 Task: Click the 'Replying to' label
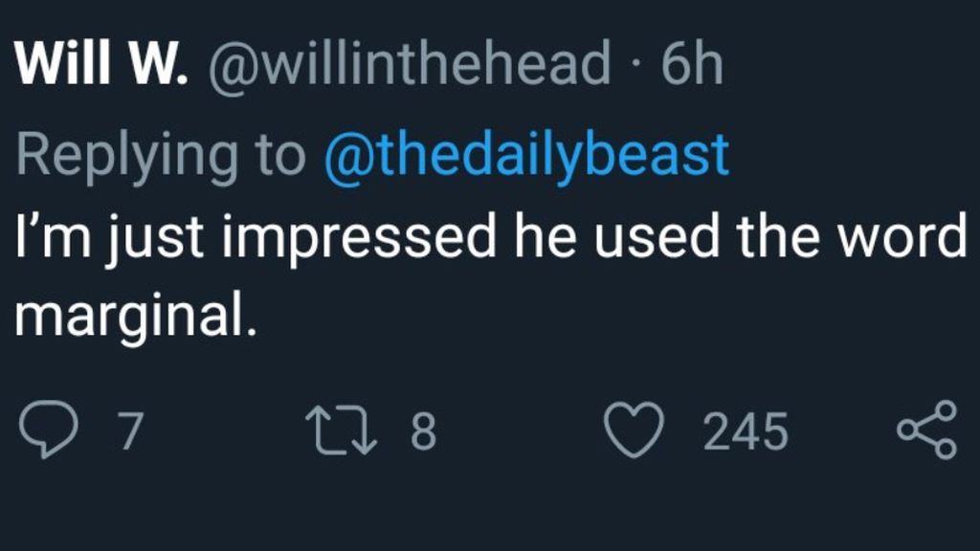(161, 156)
